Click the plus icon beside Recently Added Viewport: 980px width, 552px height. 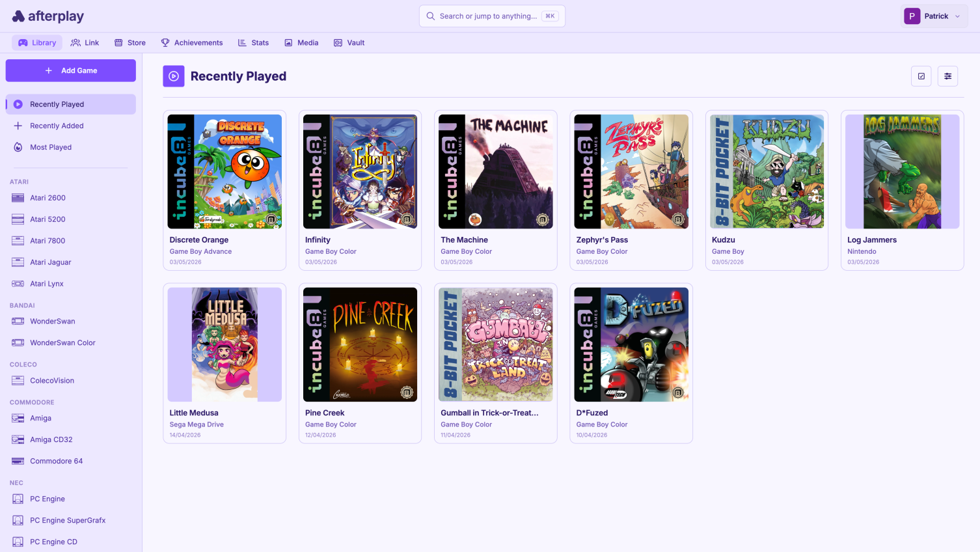18,126
